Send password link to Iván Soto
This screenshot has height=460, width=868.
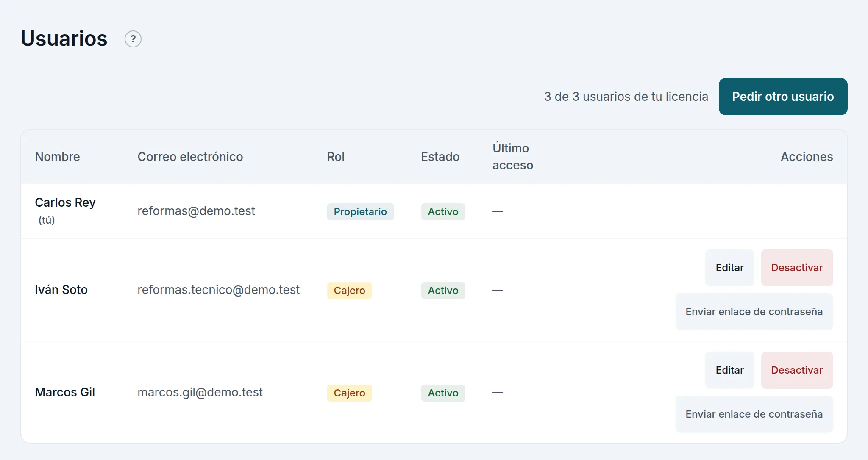click(754, 312)
